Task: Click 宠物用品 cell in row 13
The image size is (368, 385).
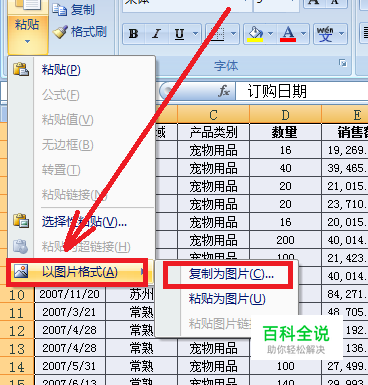Action: (213, 348)
